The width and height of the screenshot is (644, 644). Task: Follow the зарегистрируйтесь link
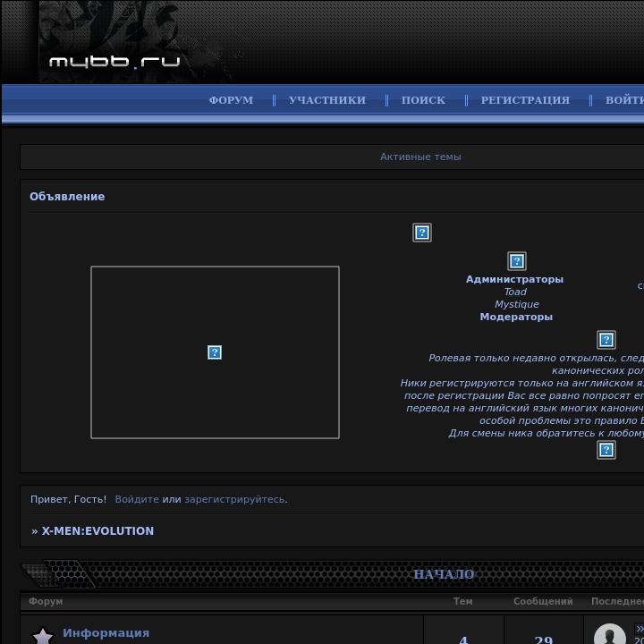(x=235, y=499)
